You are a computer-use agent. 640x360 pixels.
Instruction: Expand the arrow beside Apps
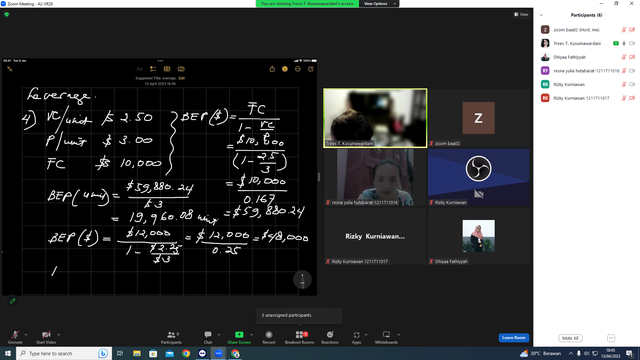pyautogui.click(x=366, y=335)
